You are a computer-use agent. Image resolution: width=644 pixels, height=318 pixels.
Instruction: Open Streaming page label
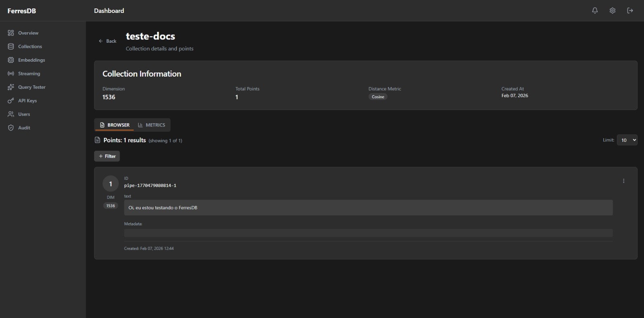click(29, 74)
